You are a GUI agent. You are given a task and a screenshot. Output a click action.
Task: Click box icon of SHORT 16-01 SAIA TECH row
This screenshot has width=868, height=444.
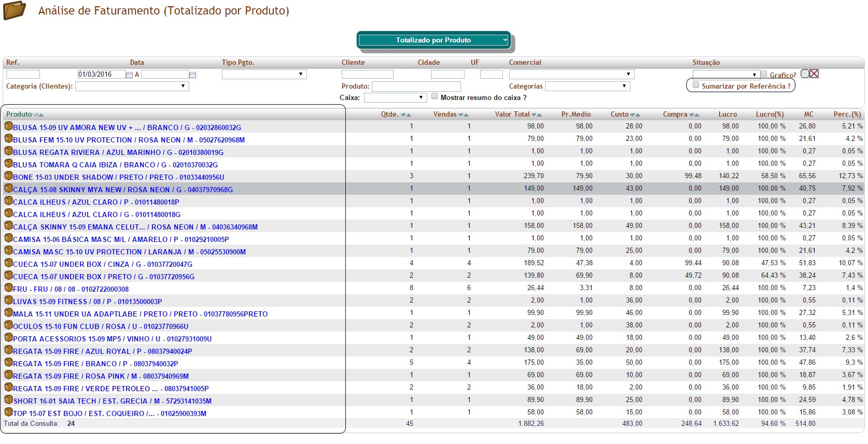[x=8, y=399]
